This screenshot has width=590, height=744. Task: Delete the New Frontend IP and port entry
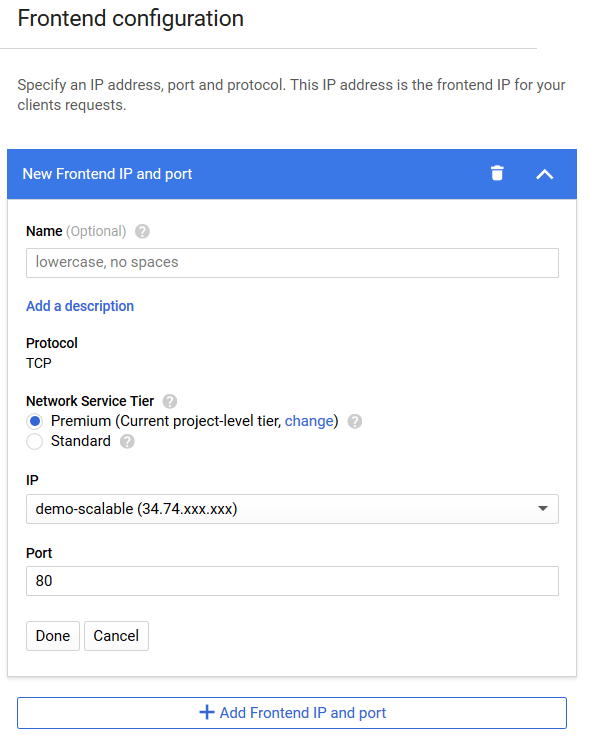point(497,174)
